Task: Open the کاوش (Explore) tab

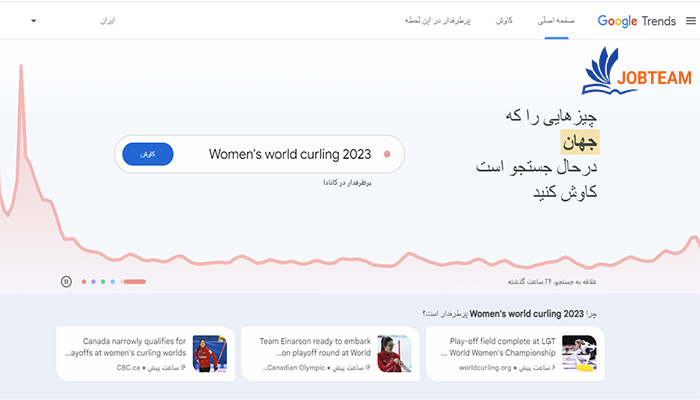Action: tap(504, 21)
